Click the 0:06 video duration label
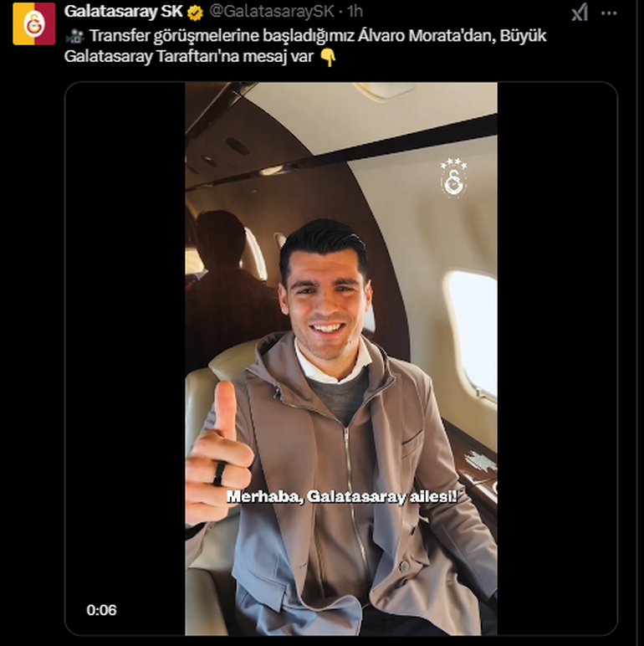644x646 pixels. [102, 610]
